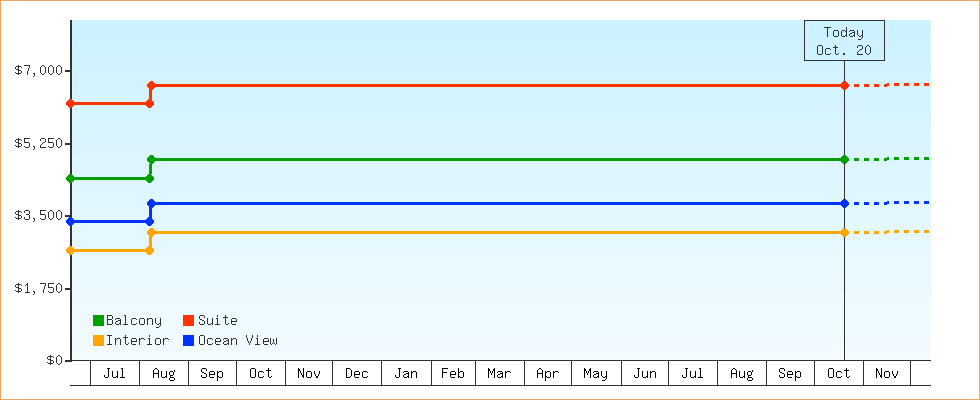
Task: Select the Dec month on the timeline axis
Action: pos(357,374)
